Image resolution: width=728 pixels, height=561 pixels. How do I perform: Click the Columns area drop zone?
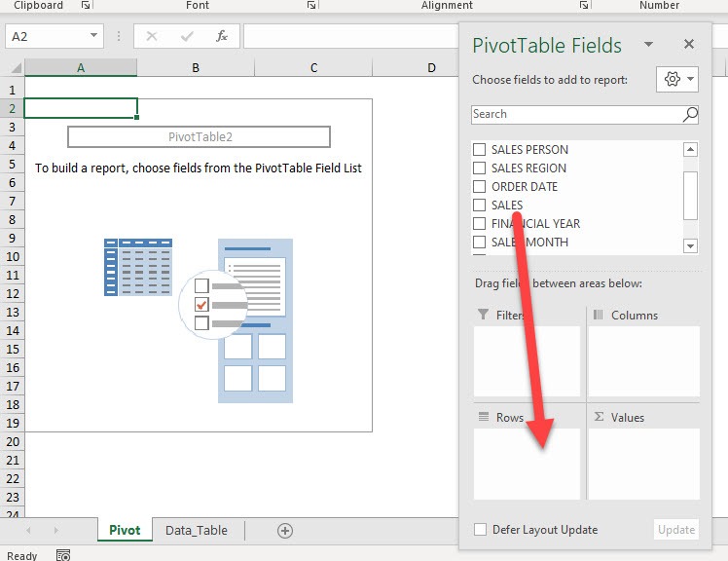tap(644, 361)
